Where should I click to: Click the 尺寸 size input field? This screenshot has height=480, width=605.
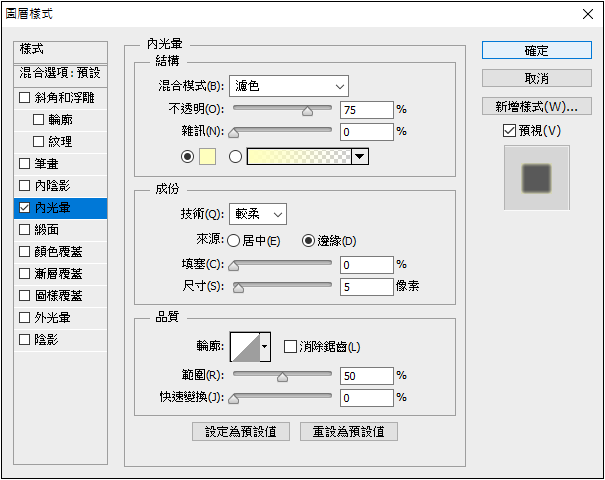[x=366, y=287]
